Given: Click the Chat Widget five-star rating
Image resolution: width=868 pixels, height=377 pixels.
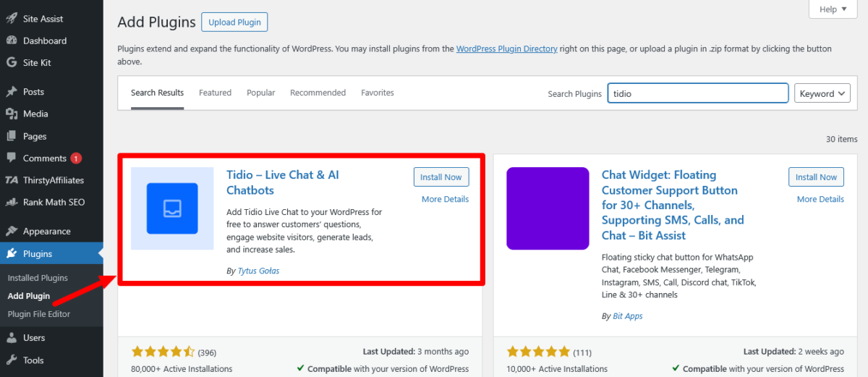Looking at the screenshot, I should 538,352.
